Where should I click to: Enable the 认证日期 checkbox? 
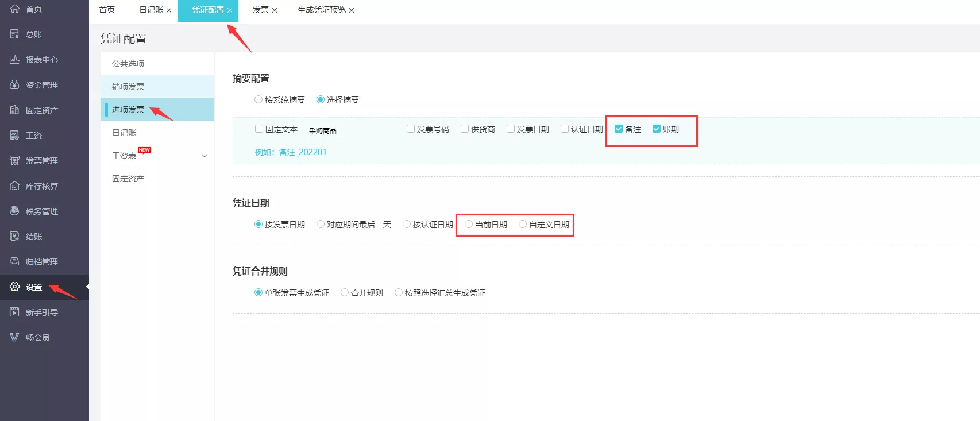(x=565, y=129)
